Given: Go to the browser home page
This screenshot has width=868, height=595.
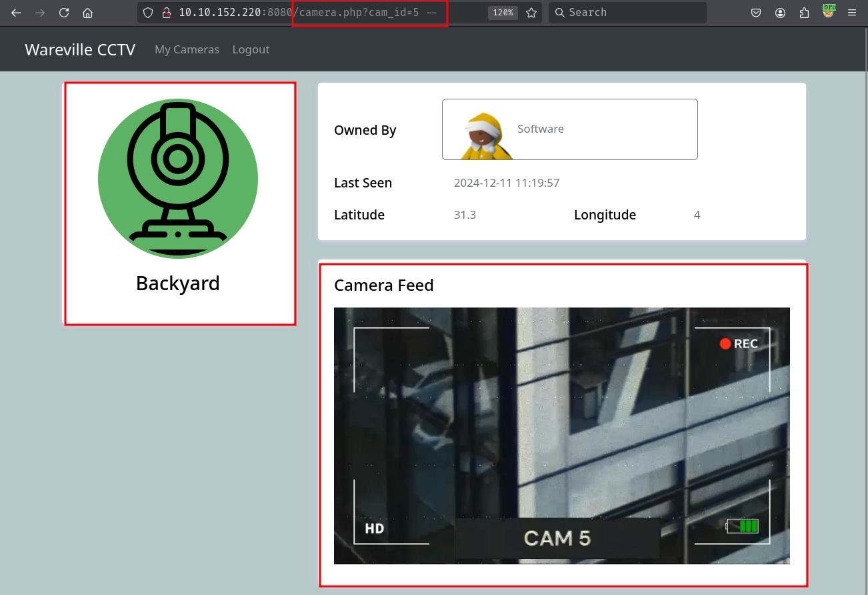Looking at the screenshot, I should (x=87, y=13).
